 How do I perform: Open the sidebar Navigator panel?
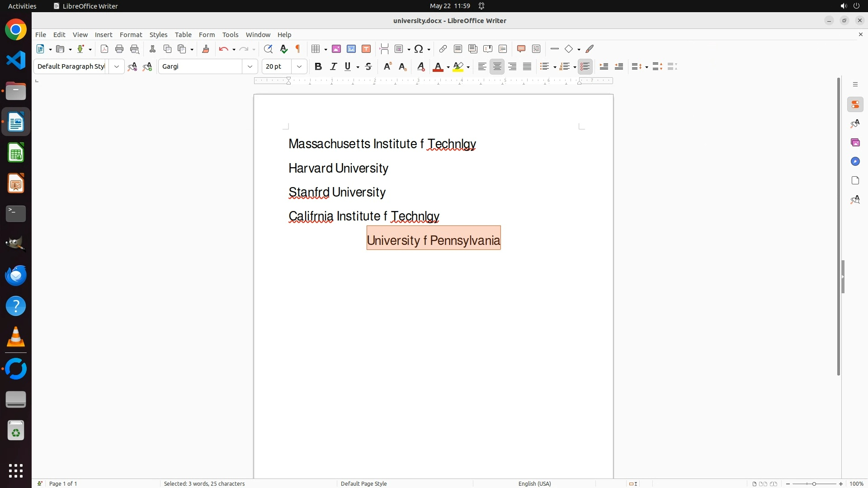[855, 162]
